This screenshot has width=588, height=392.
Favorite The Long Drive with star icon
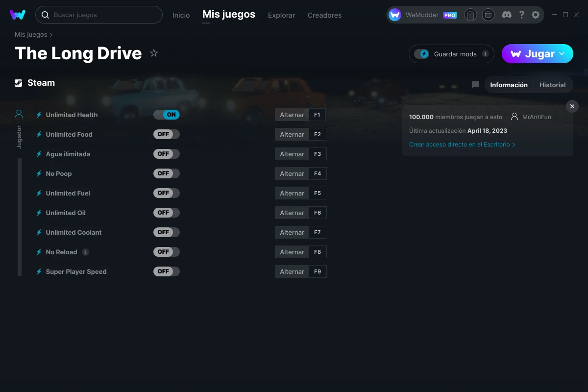point(154,53)
